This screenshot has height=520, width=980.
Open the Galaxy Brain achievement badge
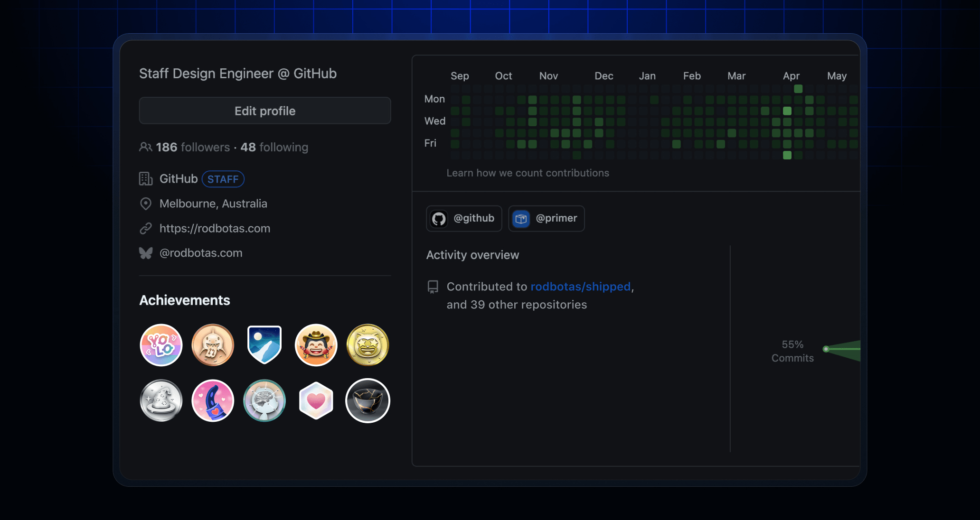[x=264, y=400]
